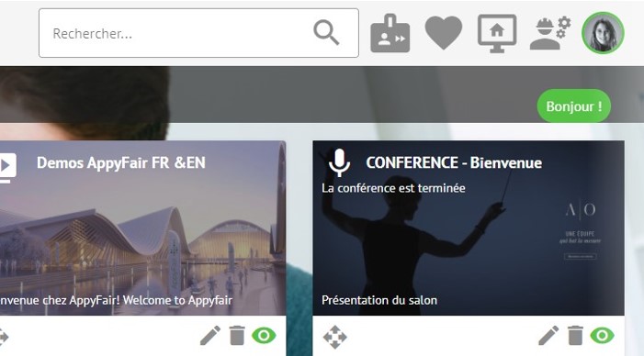Click the microphone icon on CONFERENCE card
The image size is (644, 356).
(x=339, y=162)
